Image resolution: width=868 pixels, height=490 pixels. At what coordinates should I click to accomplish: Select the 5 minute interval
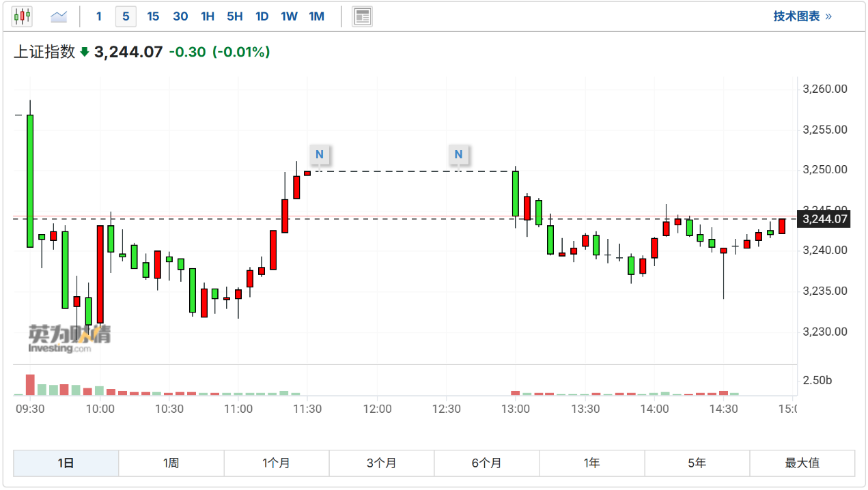click(126, 16)
